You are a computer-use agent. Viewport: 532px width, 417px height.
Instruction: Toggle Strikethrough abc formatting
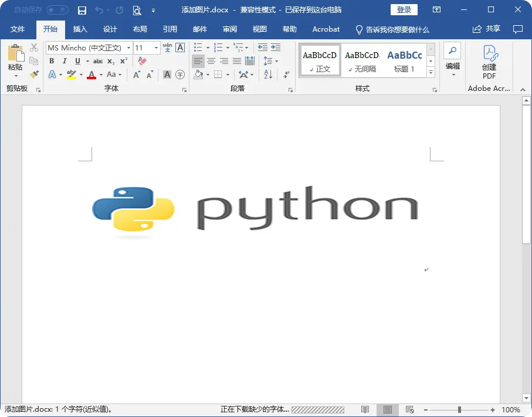pos(98,62)
